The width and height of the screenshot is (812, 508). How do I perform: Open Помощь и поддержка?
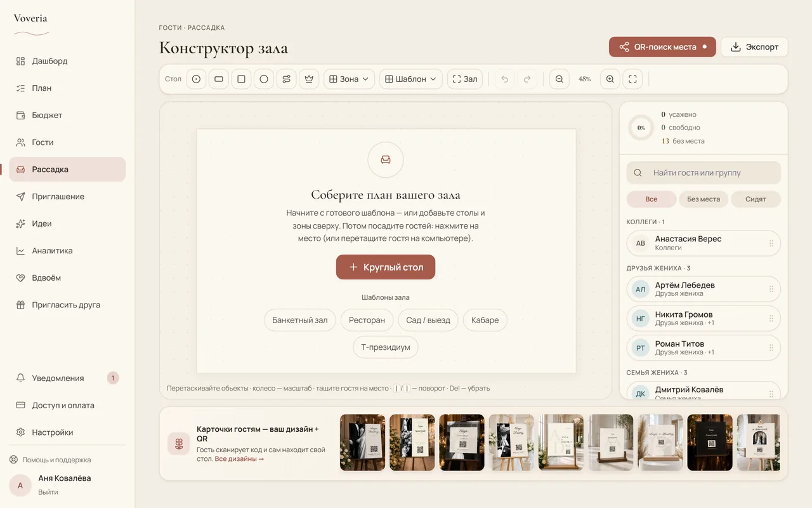pos(50,460)
